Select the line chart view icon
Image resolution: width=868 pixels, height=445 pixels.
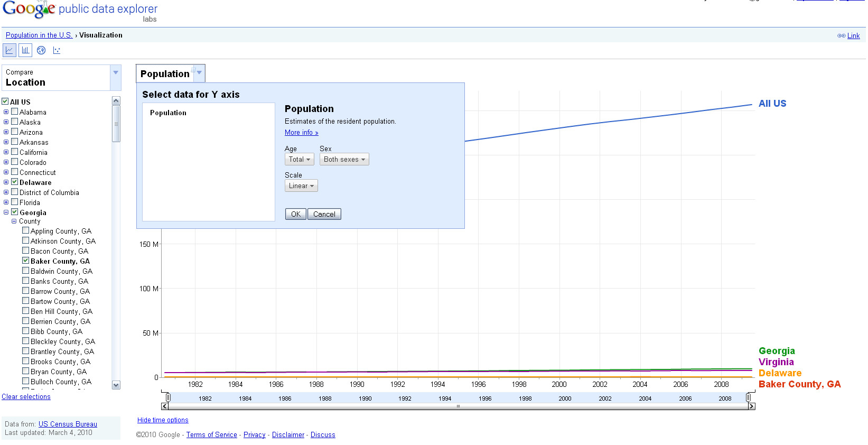pos(10,50)
